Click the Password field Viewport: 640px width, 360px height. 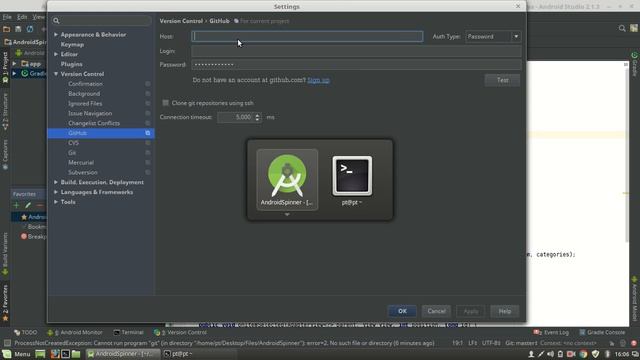tap(356, 64)
